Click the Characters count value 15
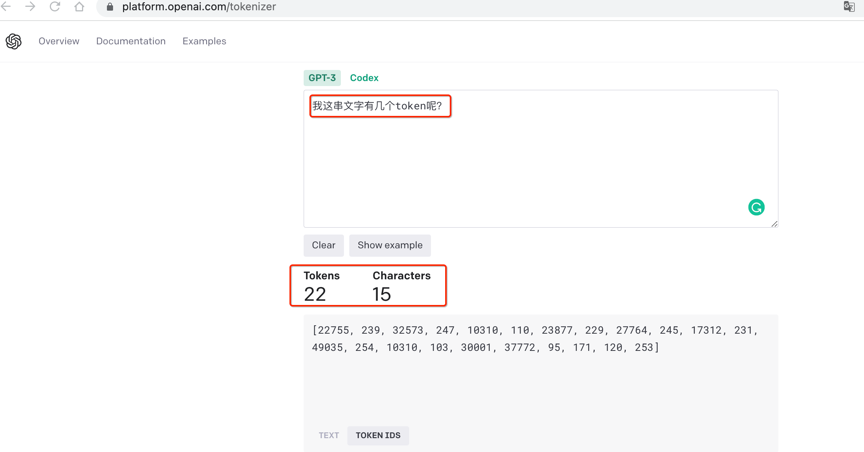This screenshot has width=864, height=452. coord(381,294)
